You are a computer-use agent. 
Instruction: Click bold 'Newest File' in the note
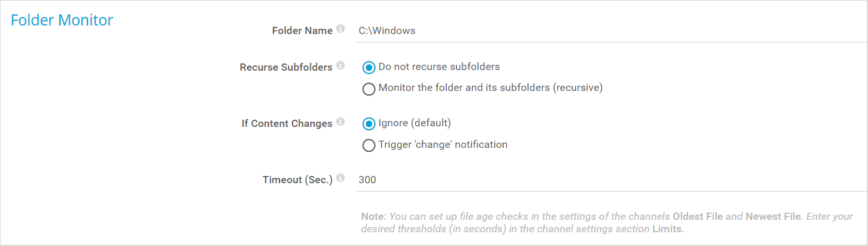772,217
